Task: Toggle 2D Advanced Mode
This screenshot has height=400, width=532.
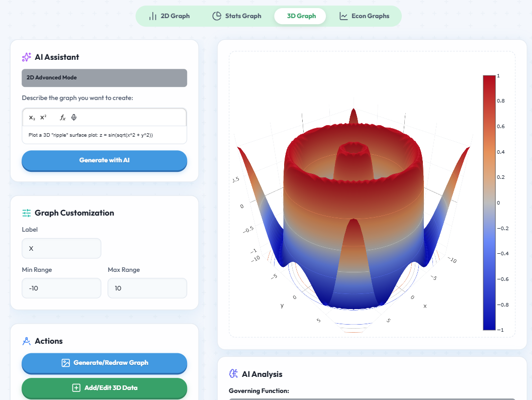Action: 104,78
